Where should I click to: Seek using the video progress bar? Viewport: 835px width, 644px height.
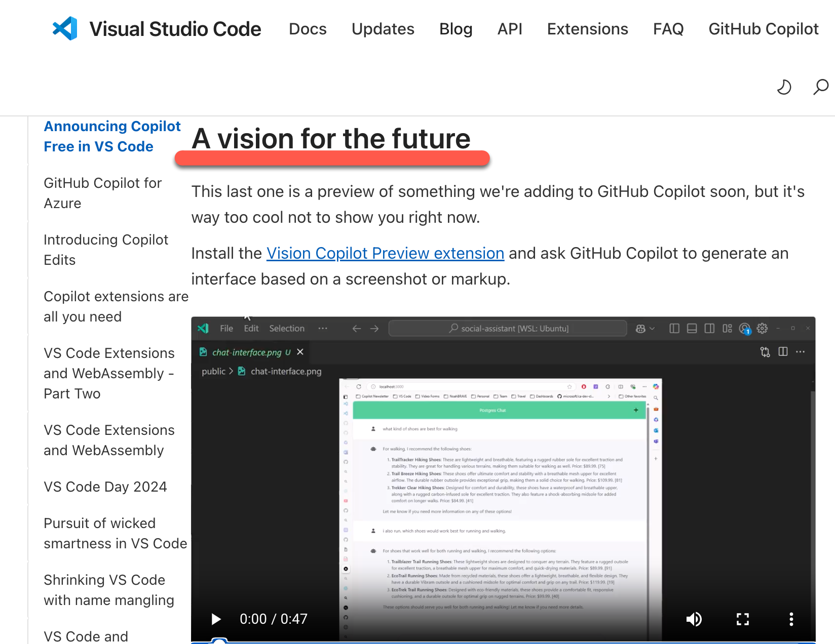point(502,640)
